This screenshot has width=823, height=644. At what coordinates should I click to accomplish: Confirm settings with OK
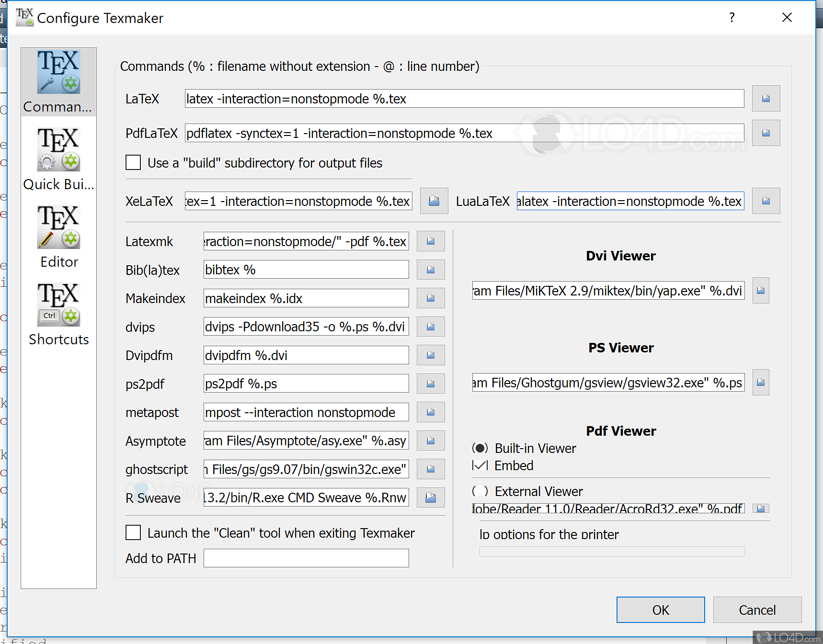click(660, 610)
